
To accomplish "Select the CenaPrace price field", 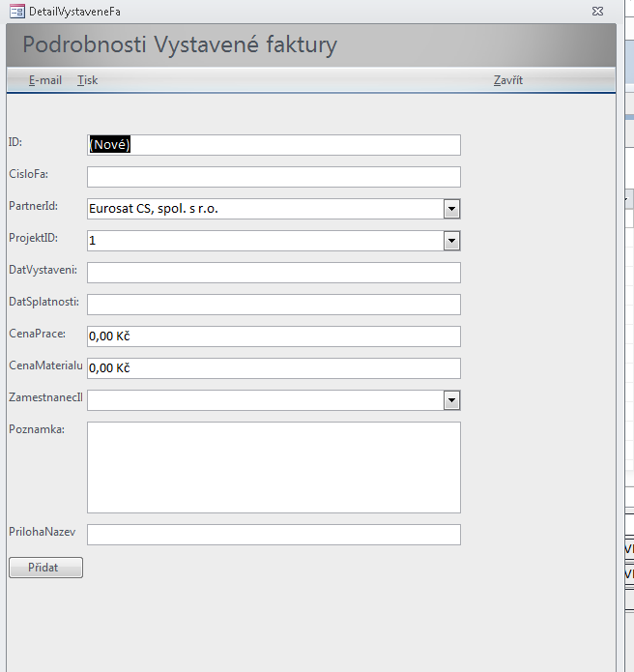I will click(x=274, y=336).
